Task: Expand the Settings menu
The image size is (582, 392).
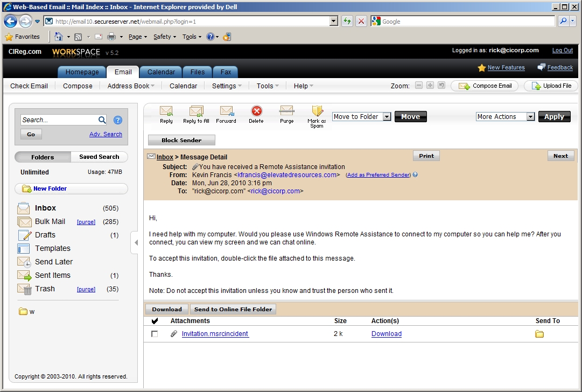Action: pos(227,86)
